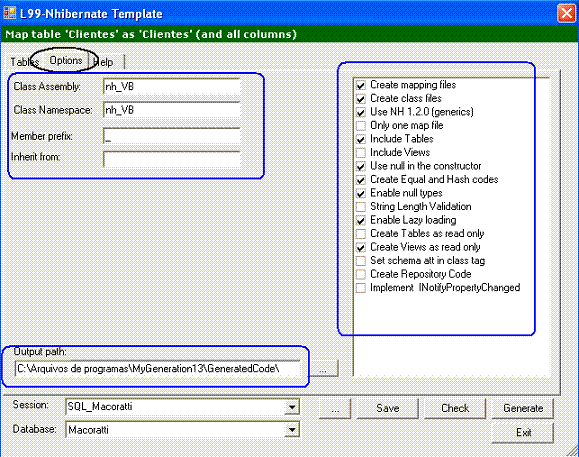Close the L99-Nhibernate Template window

tap(566, 14)
